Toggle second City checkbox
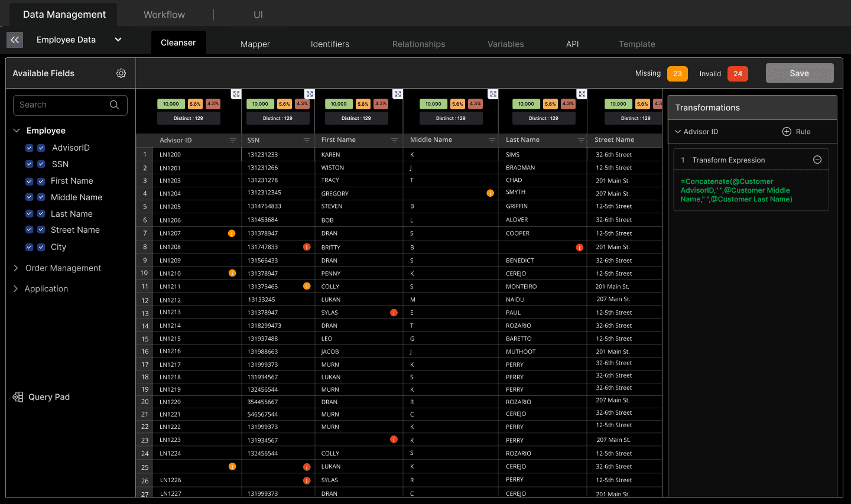The height and width of the screenshot is (504, 851). tap(41, 247)
